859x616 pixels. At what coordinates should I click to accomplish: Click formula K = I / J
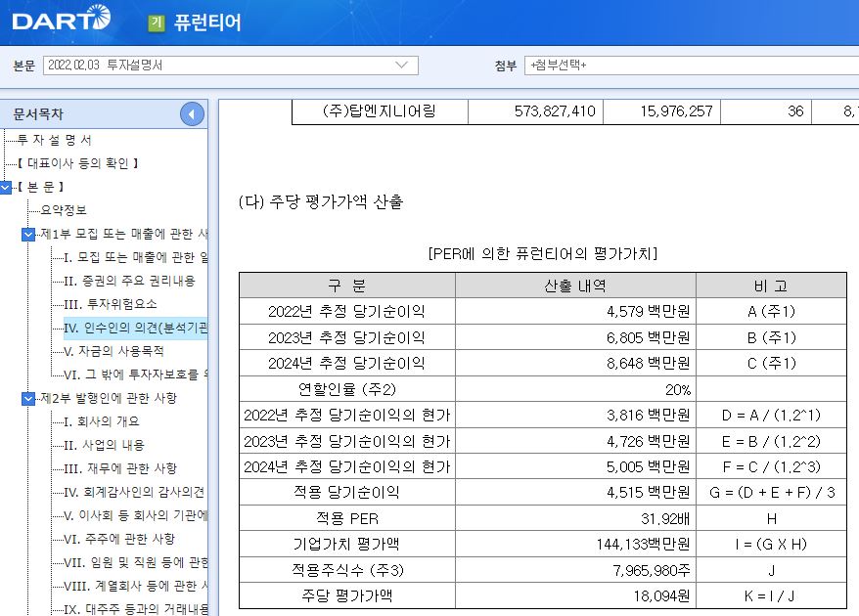click(769, 595)
